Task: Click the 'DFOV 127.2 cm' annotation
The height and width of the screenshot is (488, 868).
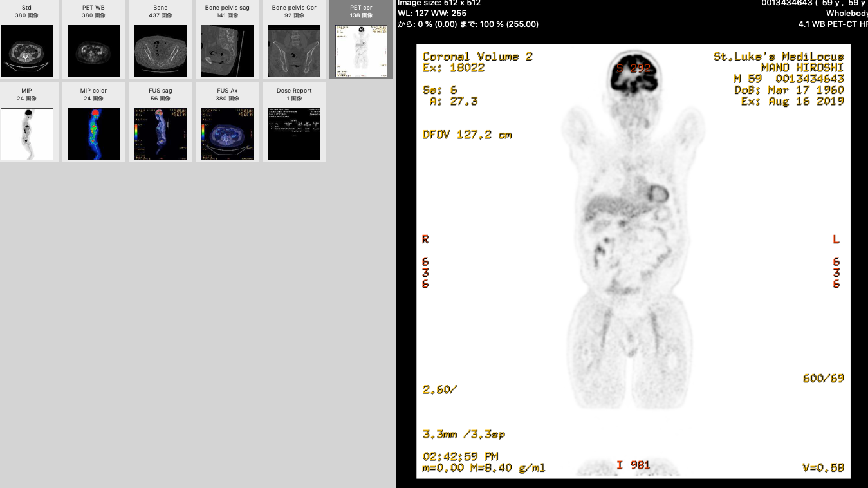Action: 467,135
